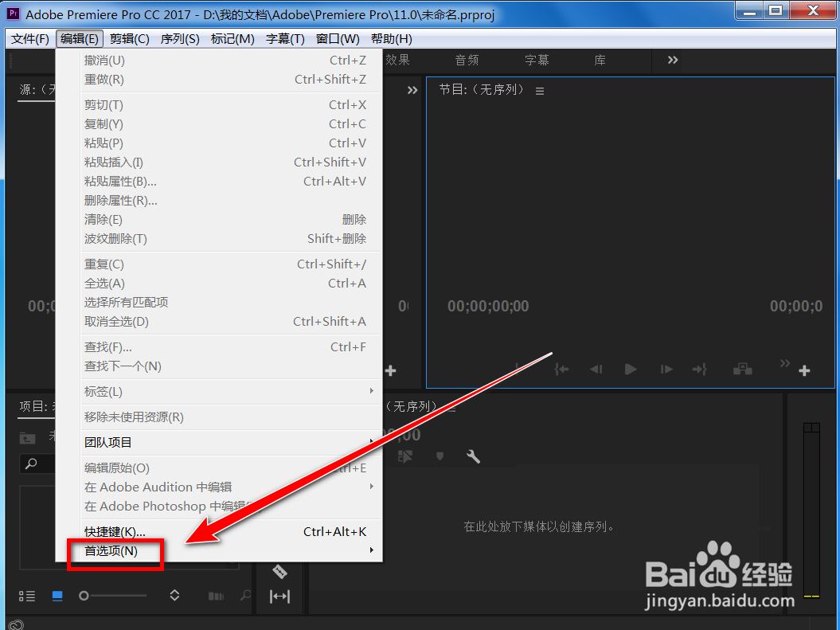Open the 窗口(W) menu
This screenshot has height=630, width=840.
tap(338, 39)
